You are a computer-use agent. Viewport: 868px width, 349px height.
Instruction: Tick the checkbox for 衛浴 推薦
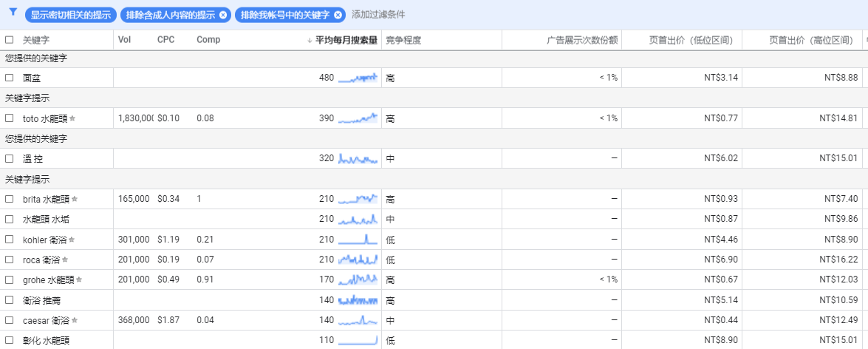click(x=9, y=300)
